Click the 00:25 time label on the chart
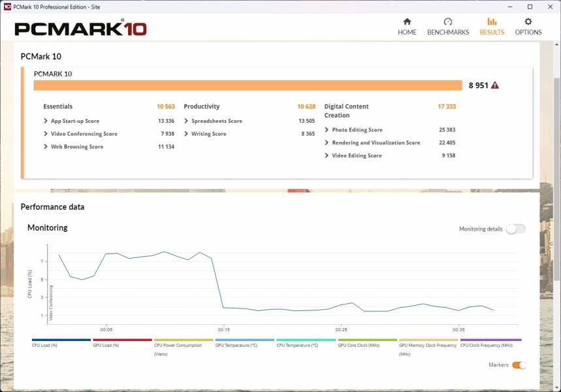Viewport: 561px width, 392px height. point(342,330)
